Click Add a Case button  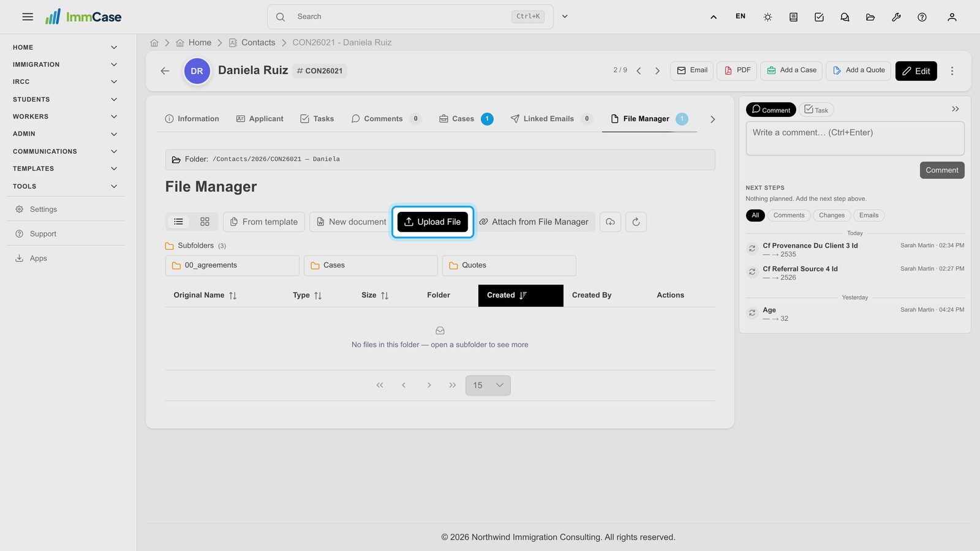pyautogui.click(x=791, y=70)
